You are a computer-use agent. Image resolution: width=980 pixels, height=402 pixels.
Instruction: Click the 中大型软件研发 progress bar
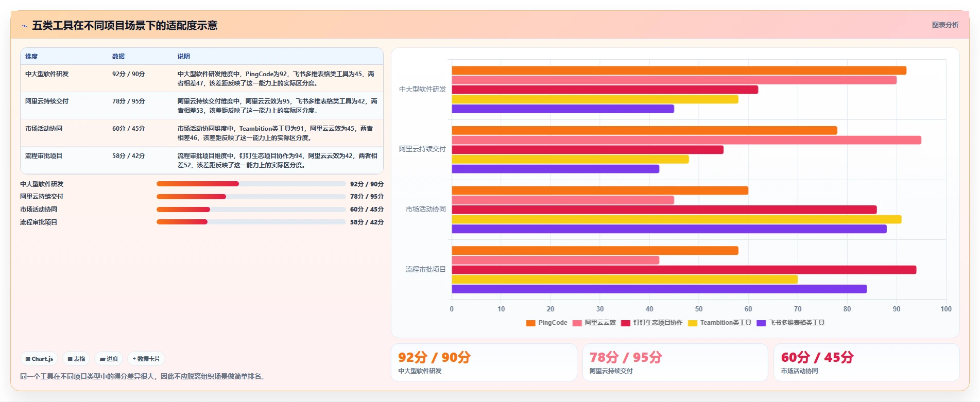pyautogui.click(x=251, y=184)
